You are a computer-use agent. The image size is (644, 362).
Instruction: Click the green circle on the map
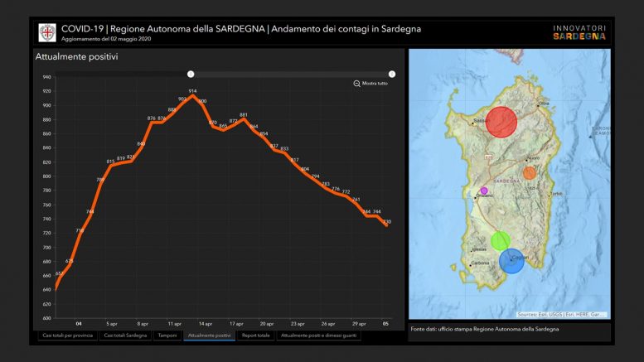click(500, 241)
